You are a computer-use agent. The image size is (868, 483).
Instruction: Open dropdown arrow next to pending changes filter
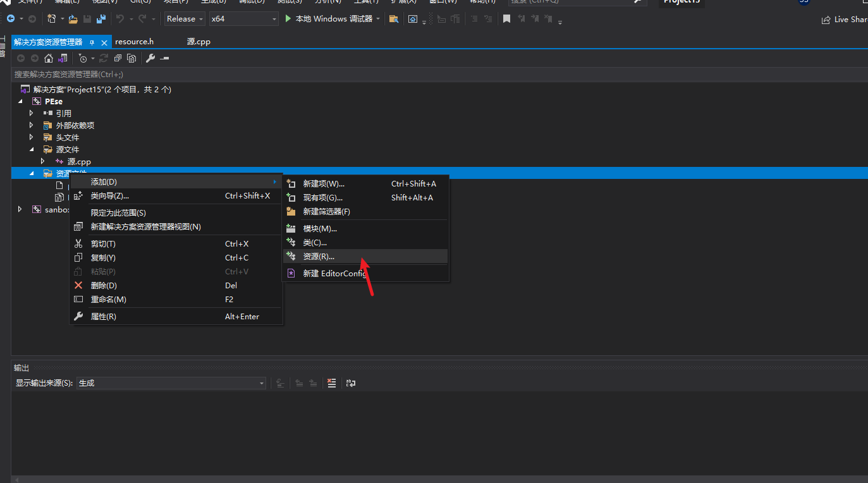tap(92, 58)
